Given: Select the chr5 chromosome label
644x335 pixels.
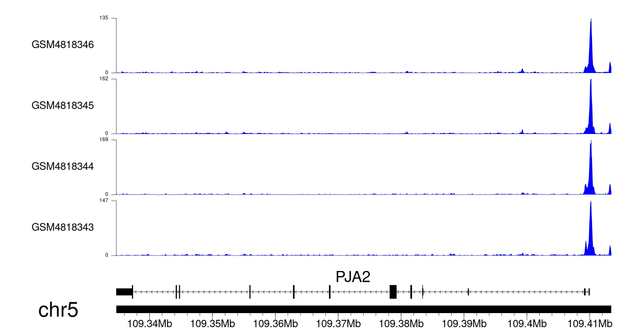Looking at the screenshot, I should click(58, 310).
